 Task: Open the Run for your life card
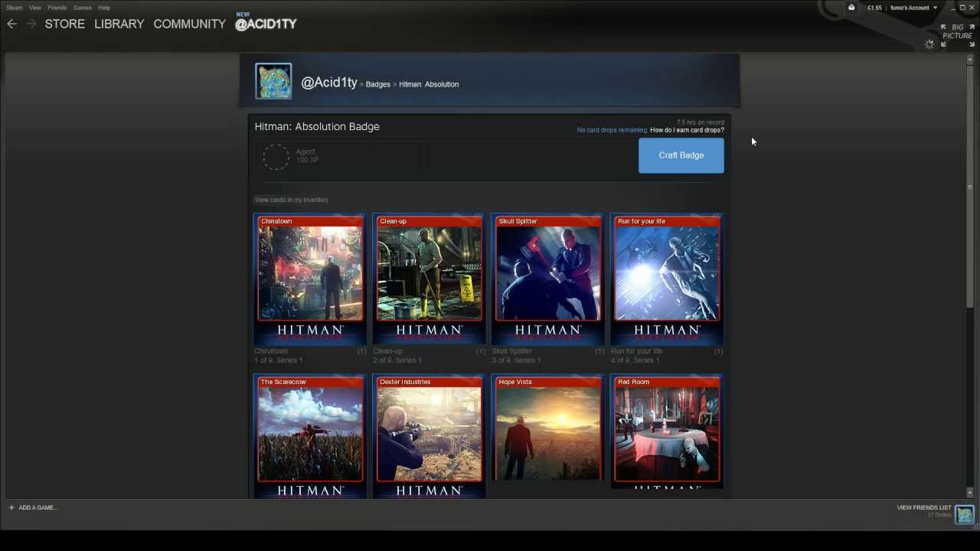point(667,280)
